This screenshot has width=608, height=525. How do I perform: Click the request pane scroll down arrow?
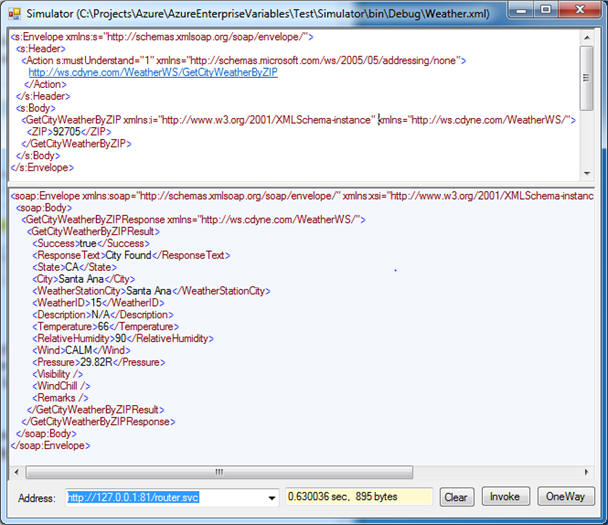[587, 173]
